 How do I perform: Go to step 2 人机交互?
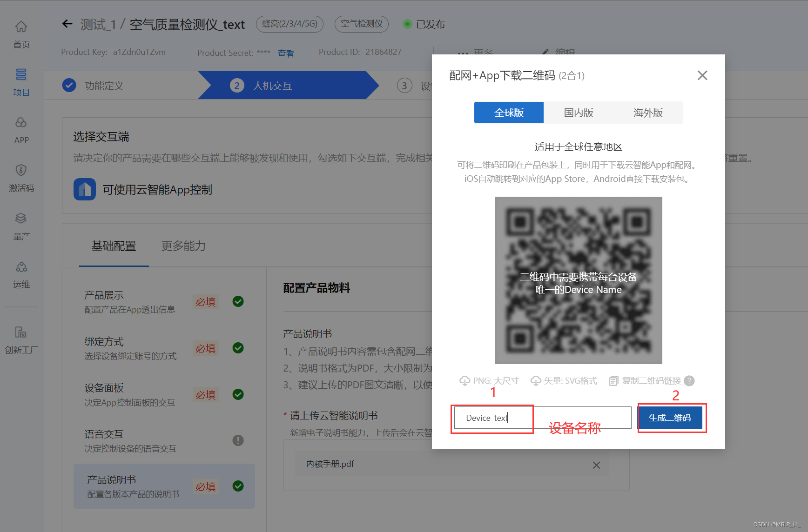[289, 86]
